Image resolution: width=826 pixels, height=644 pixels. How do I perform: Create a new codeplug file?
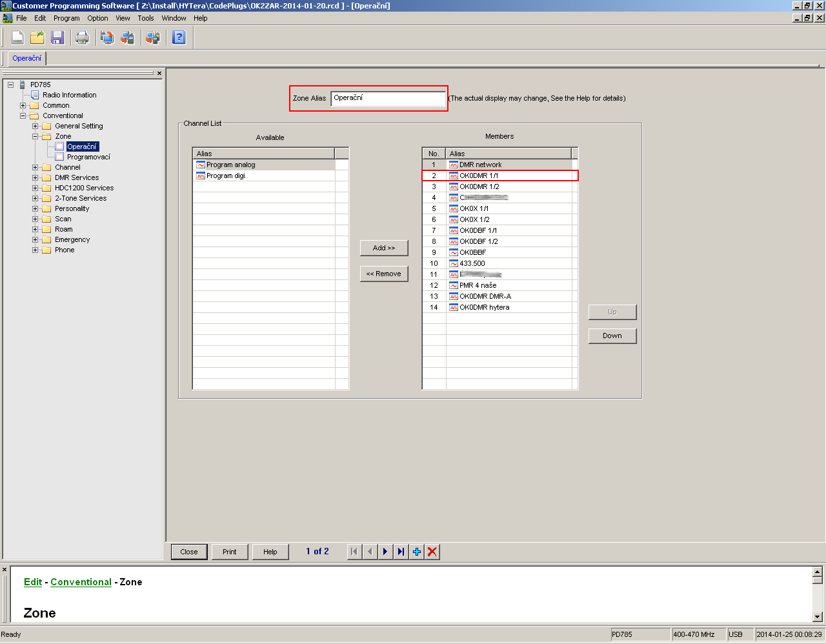[x=17, y=37]
